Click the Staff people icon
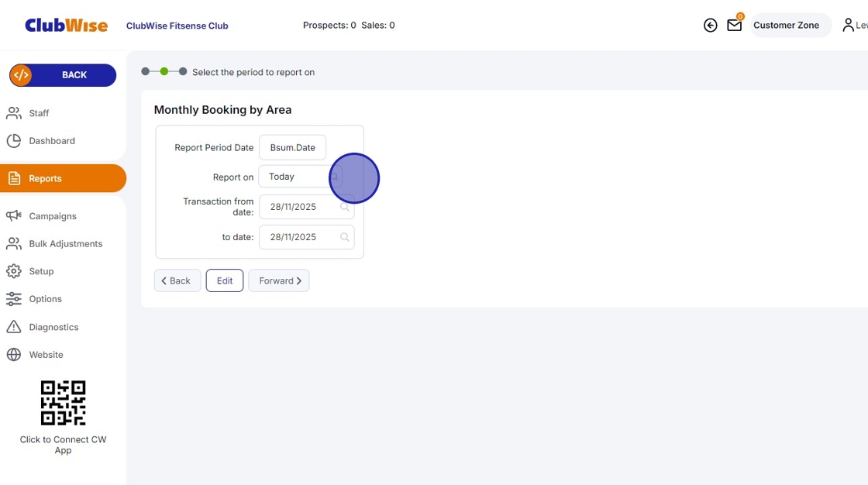This screenshot has width=868, height=485. tap(14, 113)
